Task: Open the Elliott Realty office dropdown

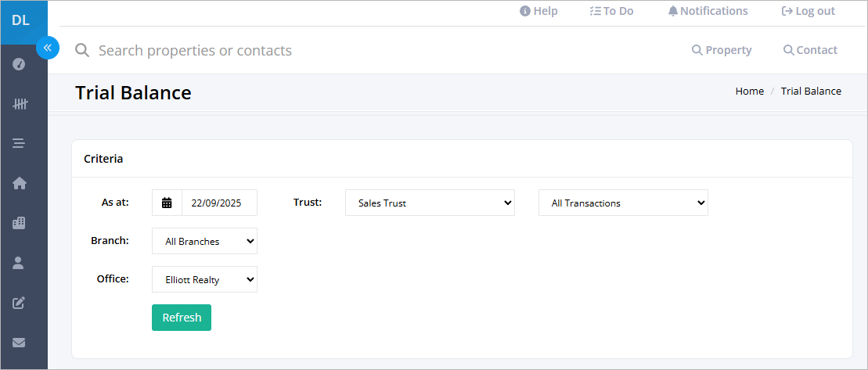Action: [x=204, y=279]
